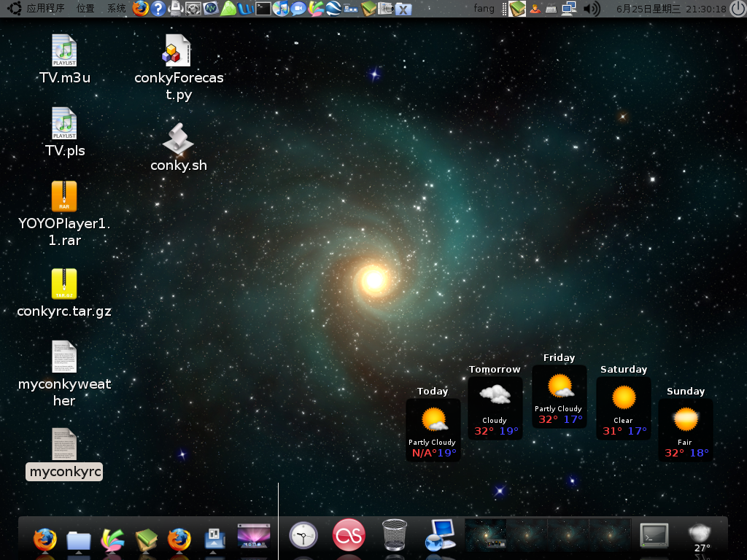Viewport: 747px width, 560px height.
Task: Select the myconkyweather text file
Action: (x=64, y=374)
